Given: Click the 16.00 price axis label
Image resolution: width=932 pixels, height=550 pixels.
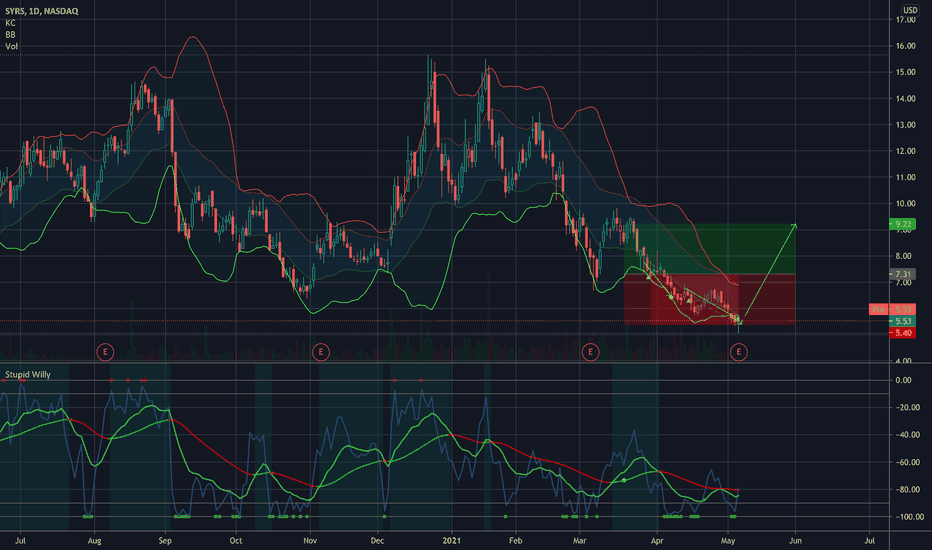Looking at the screenshot, I should (x=905, y=46).
